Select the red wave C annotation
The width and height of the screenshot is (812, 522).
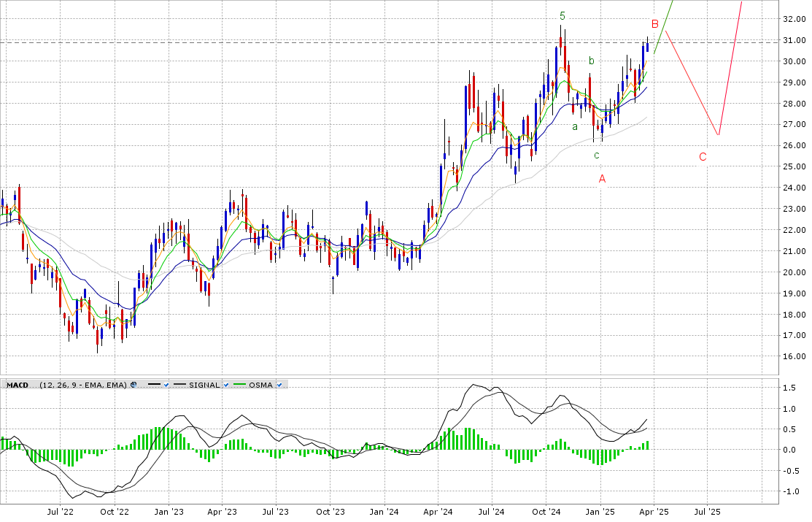(x=703, y=156)
